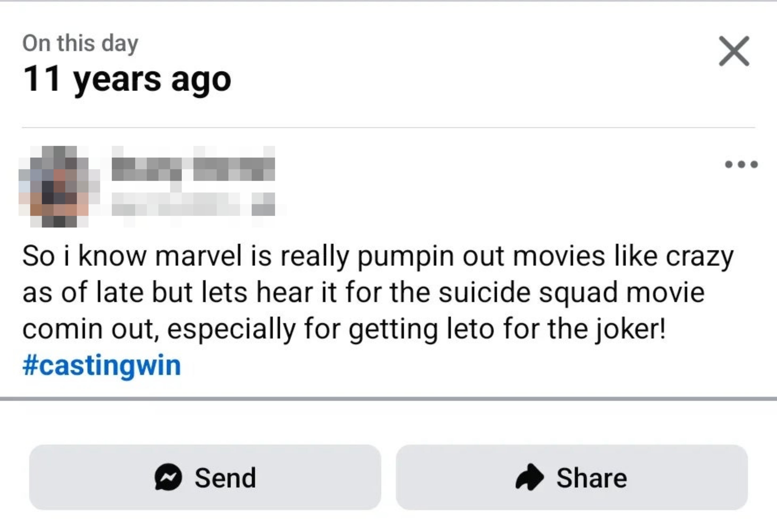Open the post's three-dot options menu

pos(741,164)
